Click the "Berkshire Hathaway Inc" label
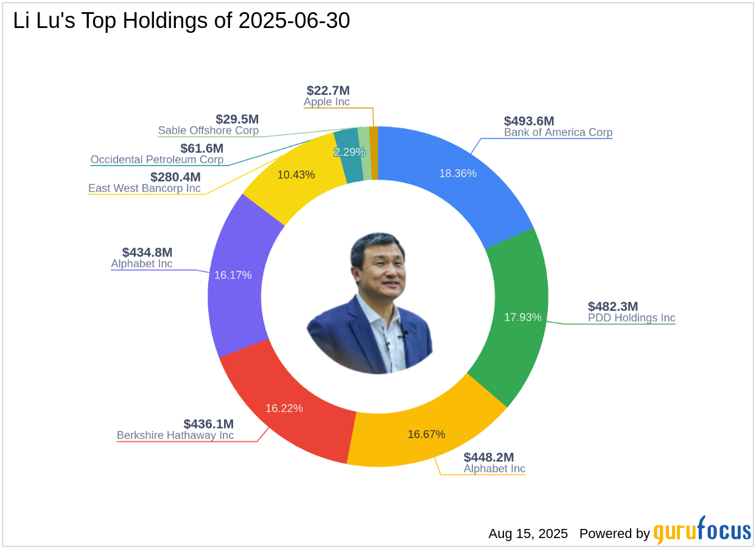This screenshot has height=549, width=756. click(175, 435)
